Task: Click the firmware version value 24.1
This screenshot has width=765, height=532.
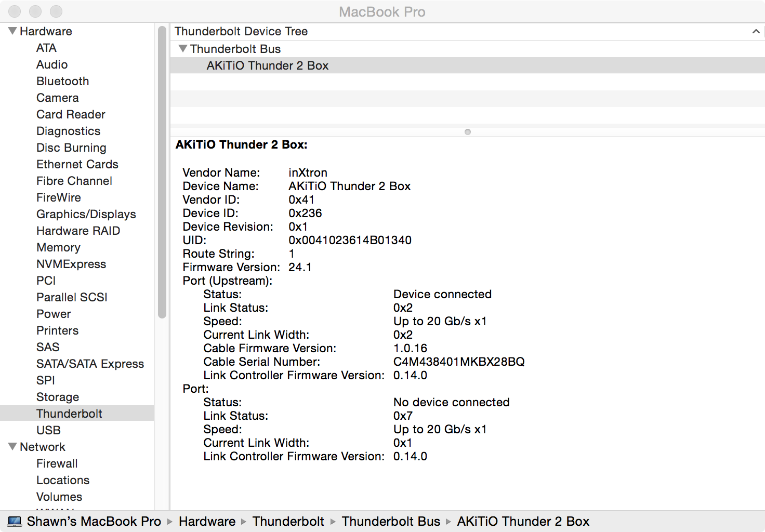Action: (300, 267)
